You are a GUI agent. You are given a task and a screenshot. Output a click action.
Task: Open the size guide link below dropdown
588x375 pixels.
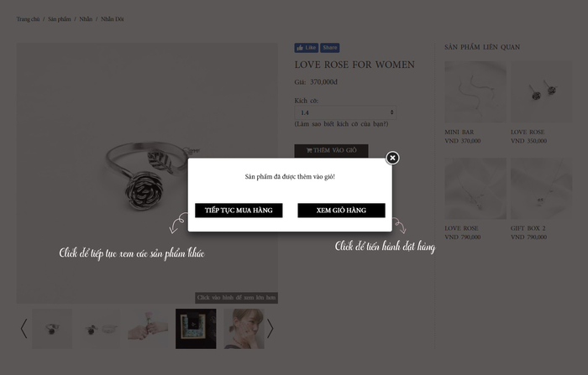(x=341, y=124)
